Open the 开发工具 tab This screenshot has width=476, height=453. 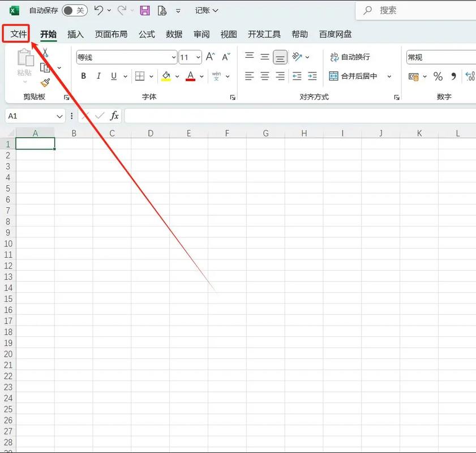tap(264, 34)
